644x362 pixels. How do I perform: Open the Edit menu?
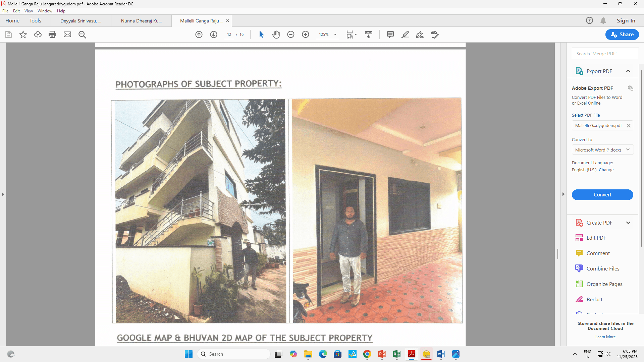(x=16, y=11)
